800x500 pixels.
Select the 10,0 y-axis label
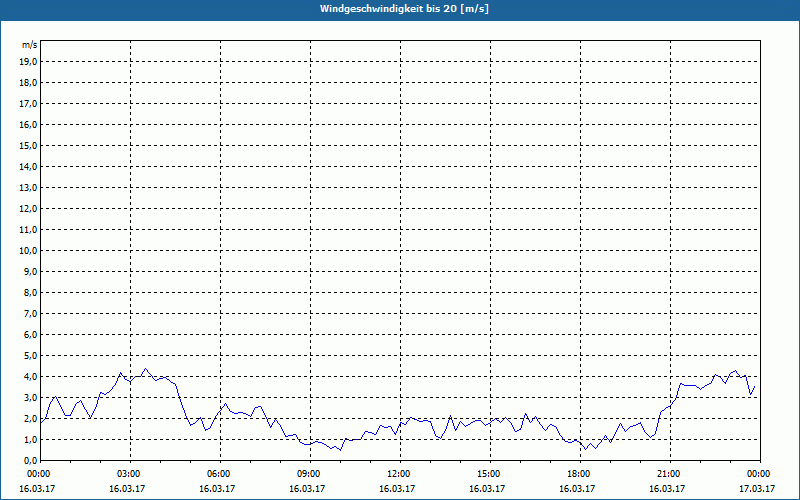pyautogui.click(x=28, y=251)
